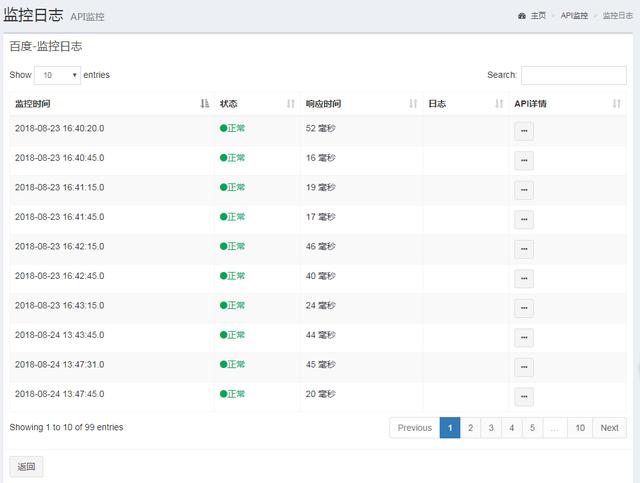Click the 返回 back button
The width and height of the screenshot is (640, 483).
(x=26, y=466)
